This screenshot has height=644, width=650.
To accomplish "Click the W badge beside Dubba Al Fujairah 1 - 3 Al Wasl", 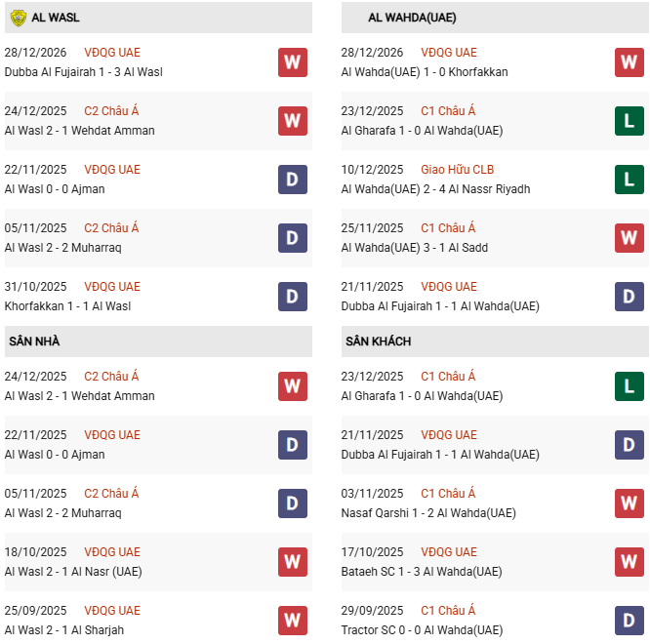I will coord(292,62).
